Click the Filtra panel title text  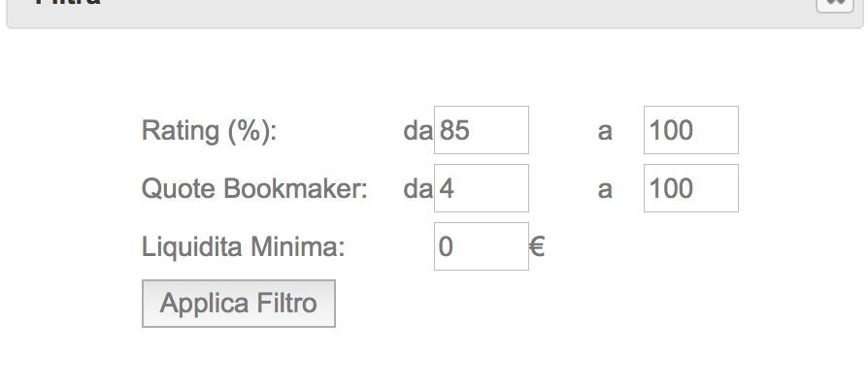click(x=68, y=2)
